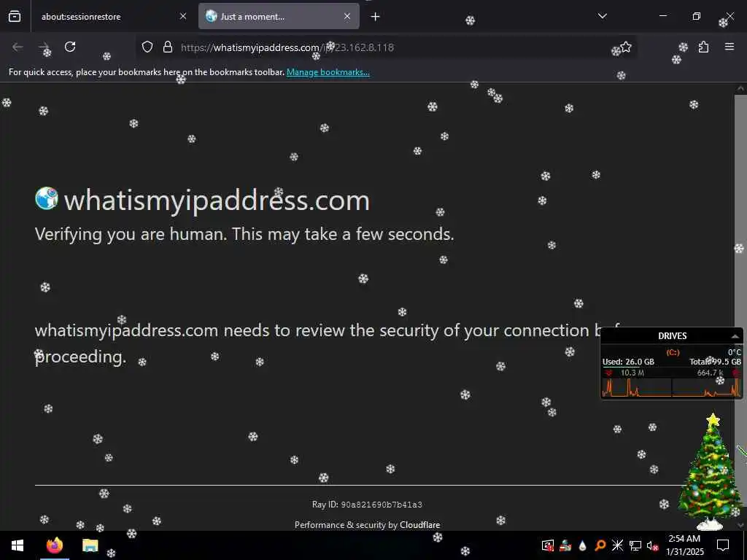Click the DRIVES widget title
The width and height of the screenshot is (747, 560).
point(672,336)
